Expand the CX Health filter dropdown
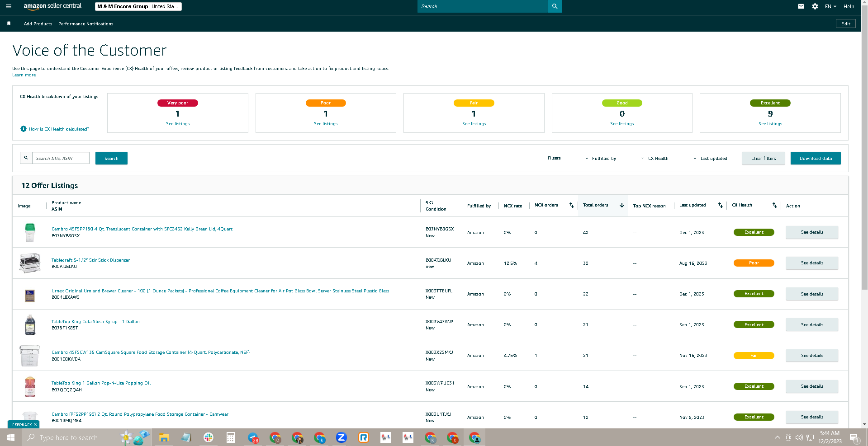The width and height of the screenshot is (868, 446). 655,158
